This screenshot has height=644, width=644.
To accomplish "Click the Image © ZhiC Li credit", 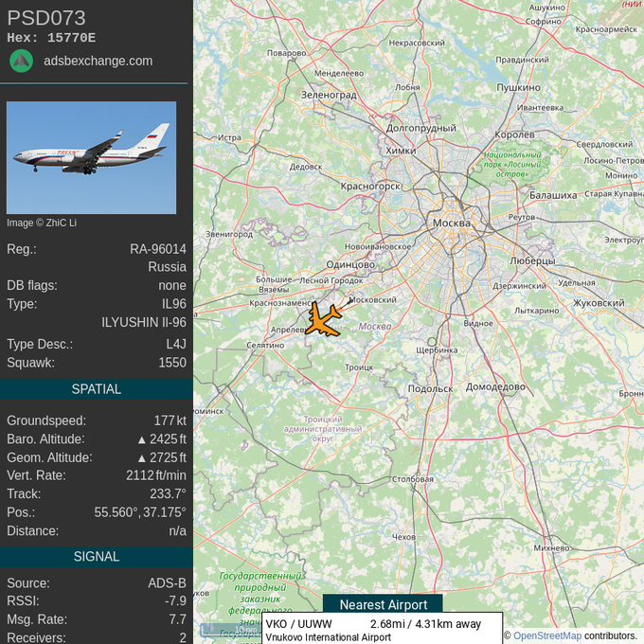I will [42, 223].
